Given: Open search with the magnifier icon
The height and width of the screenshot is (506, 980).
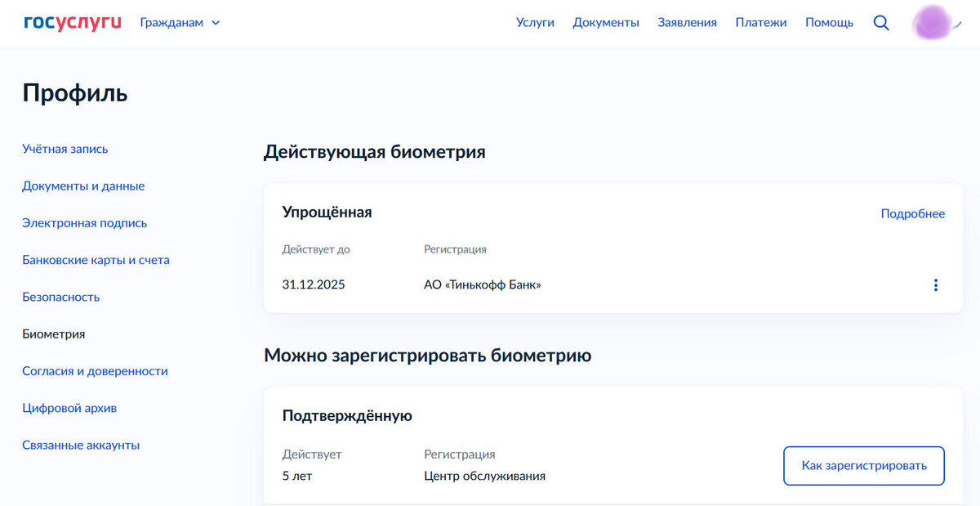Looking at the screenshot, I should (x=881, y=22).
